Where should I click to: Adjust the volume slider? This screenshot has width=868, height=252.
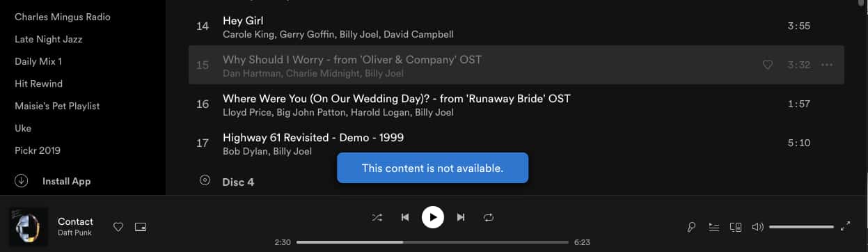coord(801,226)
